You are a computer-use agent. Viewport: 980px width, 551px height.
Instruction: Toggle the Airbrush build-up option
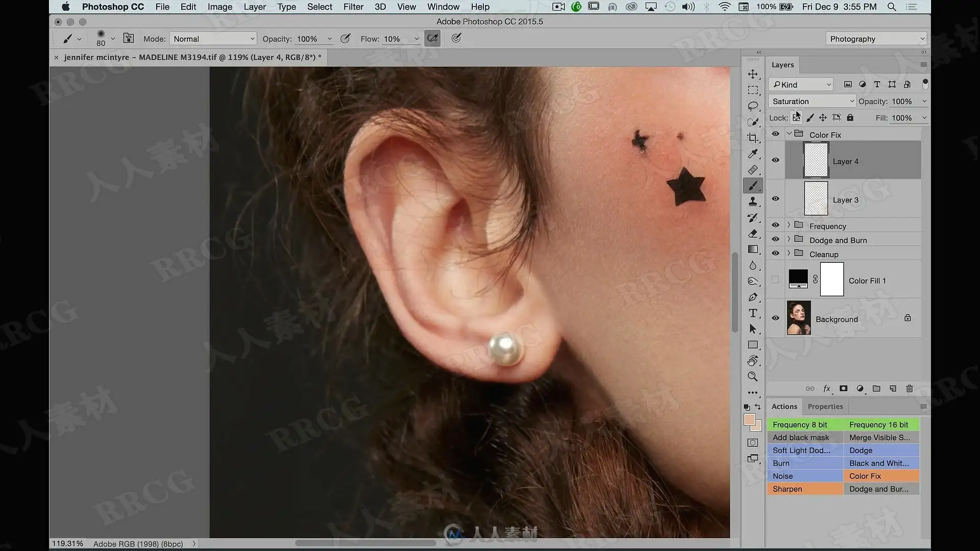tap(432, 38)
